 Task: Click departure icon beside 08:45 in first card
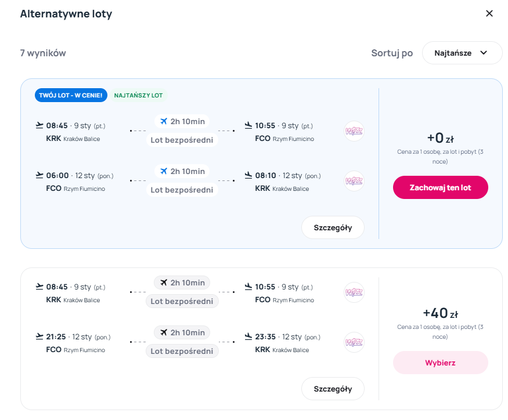(39, 125)
